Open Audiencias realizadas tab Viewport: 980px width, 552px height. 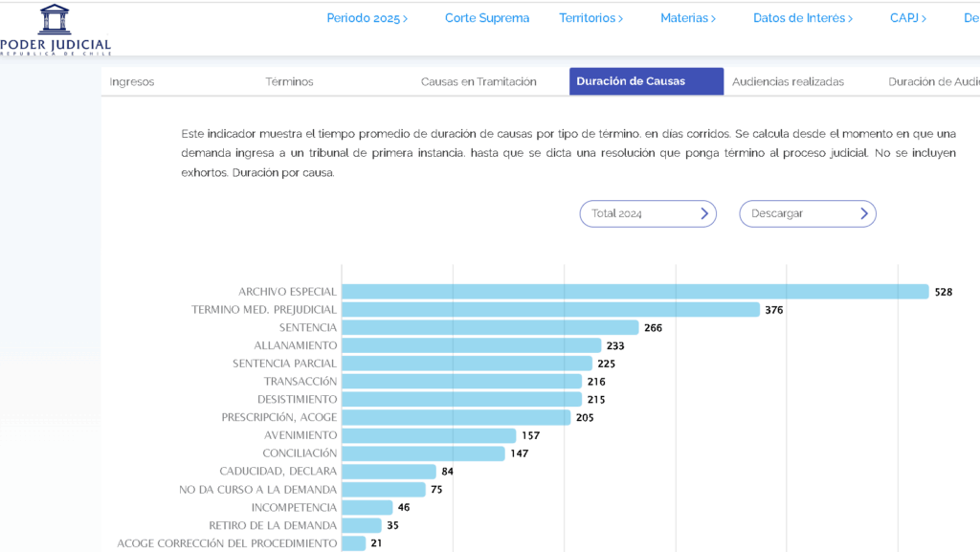(x=788, y=82)
